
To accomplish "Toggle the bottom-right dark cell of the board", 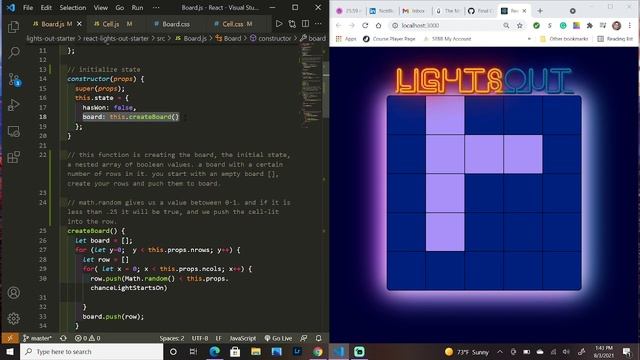I will click(562, 271).
